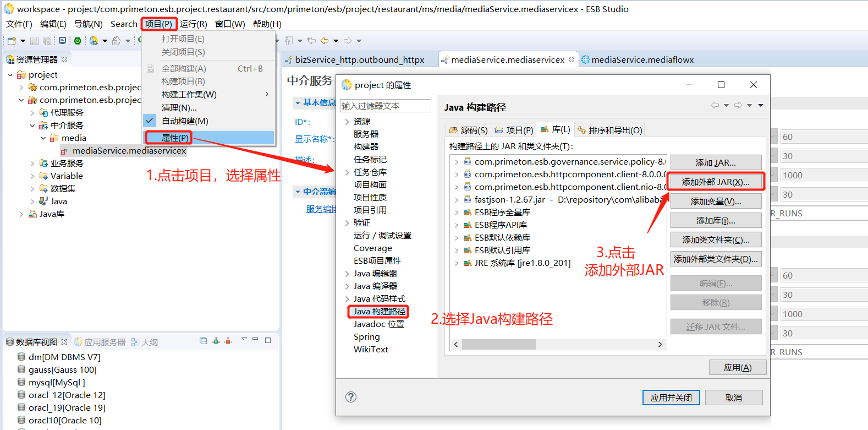This screenshot has width=868, height=430.
Task: Open the 编辑(E) menu
Action: click(x=53, y=24)
